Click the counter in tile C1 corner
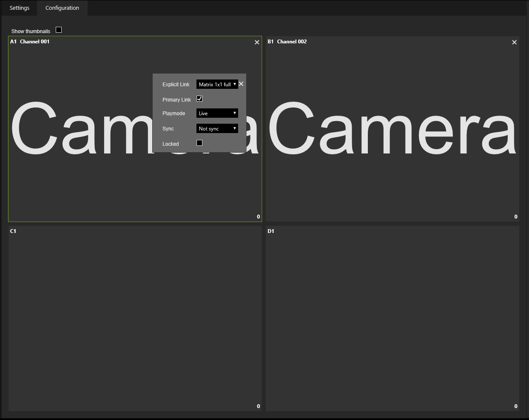529x420 pixels. coord(258,406)
